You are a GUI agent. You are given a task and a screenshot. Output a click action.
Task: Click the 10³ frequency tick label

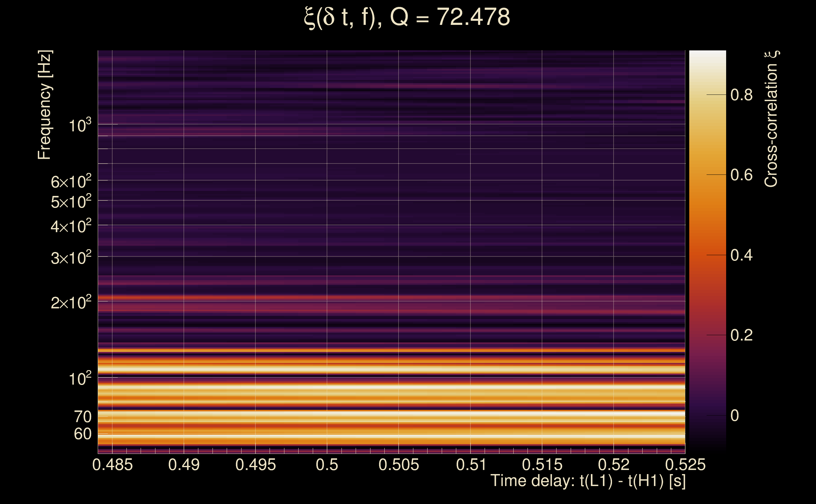point(80,126)
